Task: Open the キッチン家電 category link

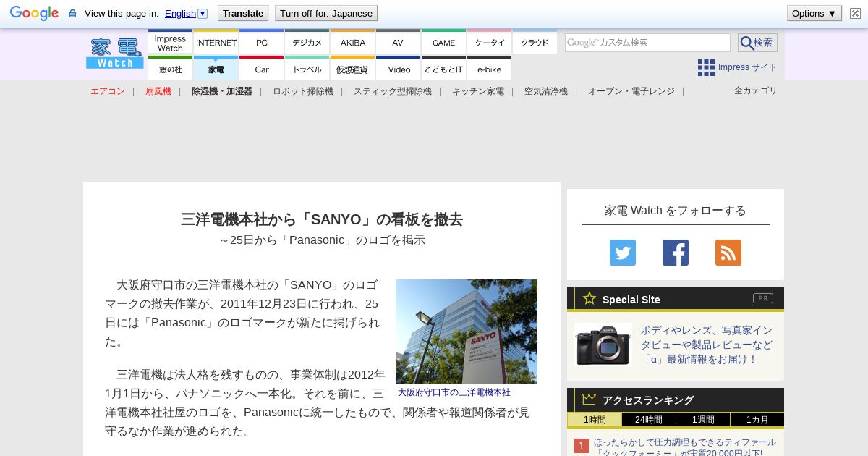Action: pos(478,91)
